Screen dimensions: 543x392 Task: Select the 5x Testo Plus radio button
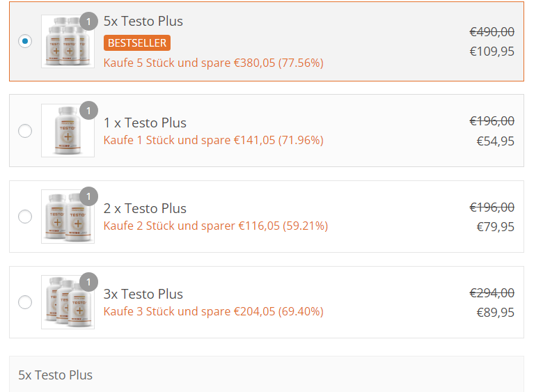click(25, 41)
